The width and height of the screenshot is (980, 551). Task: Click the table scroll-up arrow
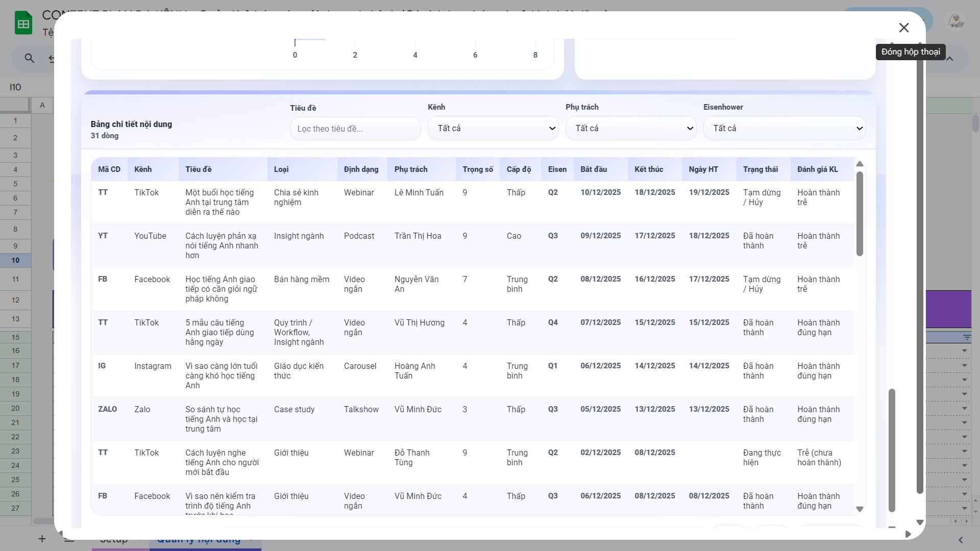pos(860,164)
